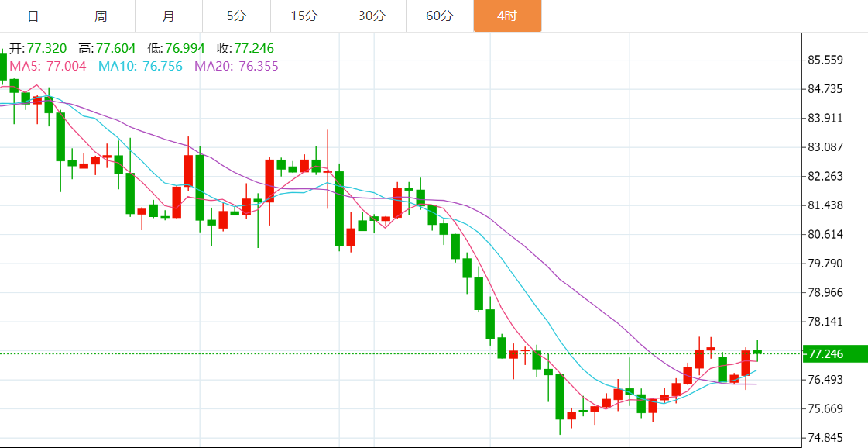Click the 85.559 price axis label
Viewport: 868px width, 448px height.
825,60
